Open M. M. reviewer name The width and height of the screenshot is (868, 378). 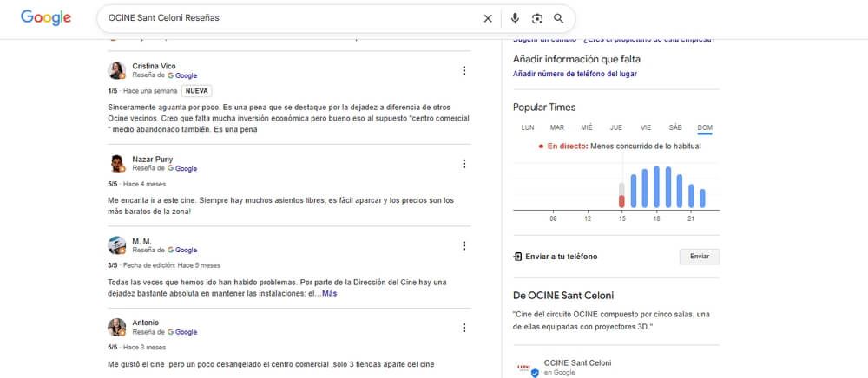pos(141,241)
